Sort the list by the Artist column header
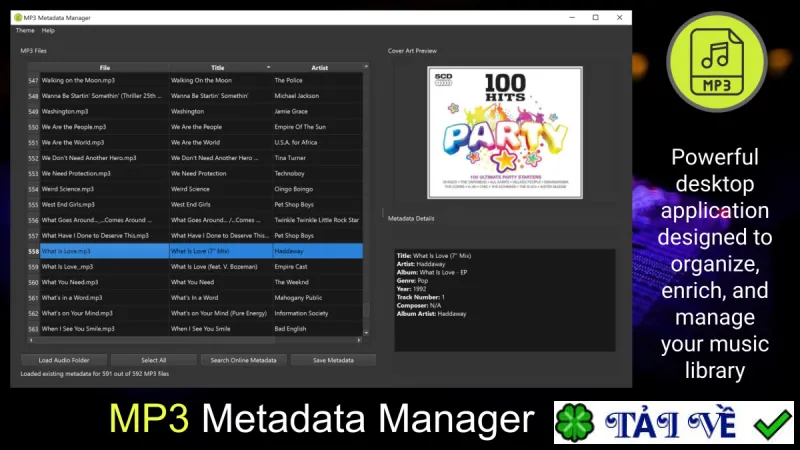This screenshot has height=450, width=800. point(318,67)
